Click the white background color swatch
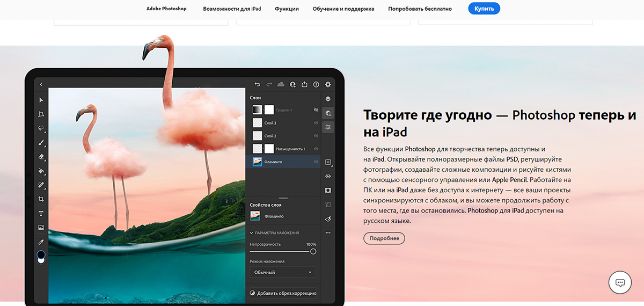 click(x=41, y=260)
